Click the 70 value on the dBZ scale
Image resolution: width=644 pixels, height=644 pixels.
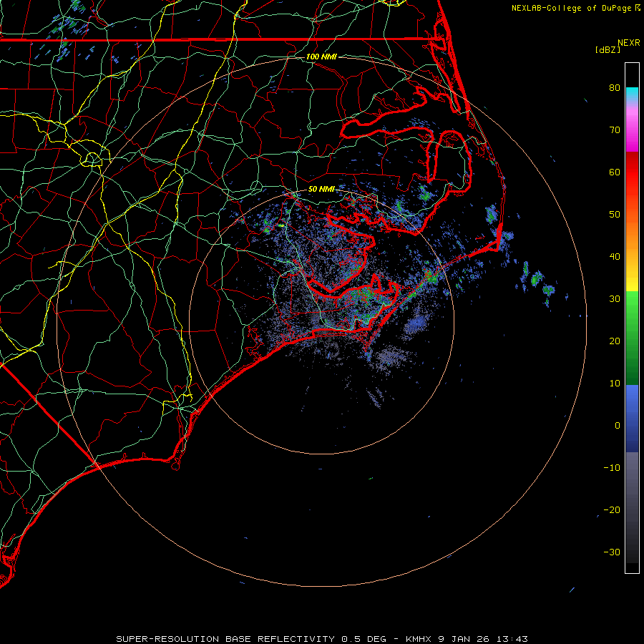coord(615,130)
